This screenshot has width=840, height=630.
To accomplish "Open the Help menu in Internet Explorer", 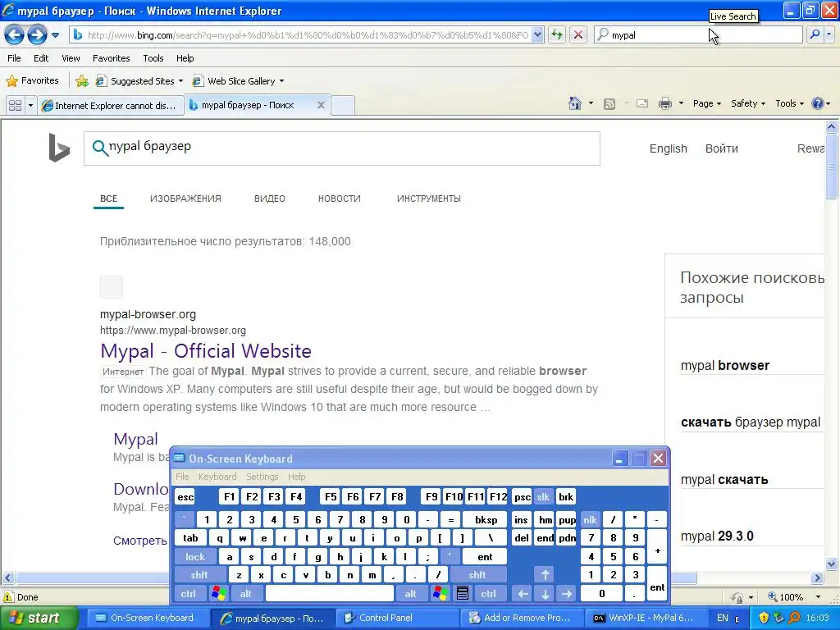I will [185, 58].
